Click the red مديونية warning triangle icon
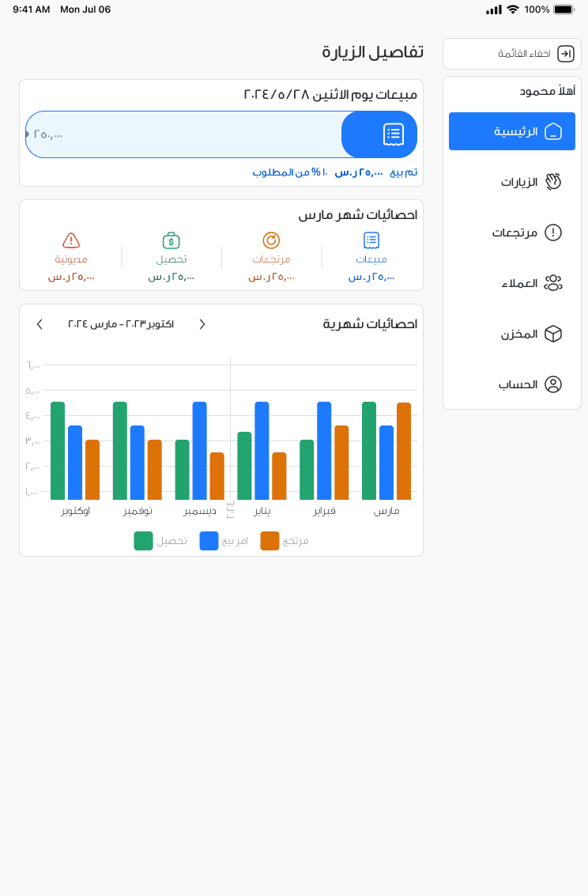Image resolution: width=588 pixels, height=896 pixels. 71,240
